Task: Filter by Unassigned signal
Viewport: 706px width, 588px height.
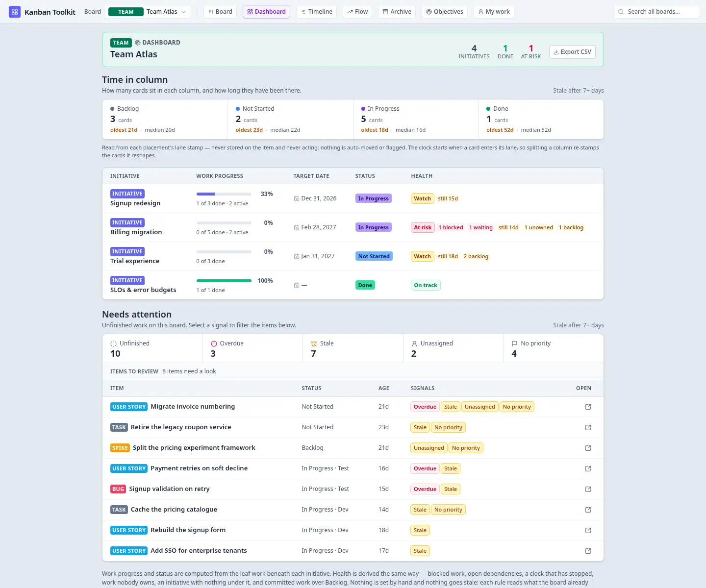Action: 453,348
